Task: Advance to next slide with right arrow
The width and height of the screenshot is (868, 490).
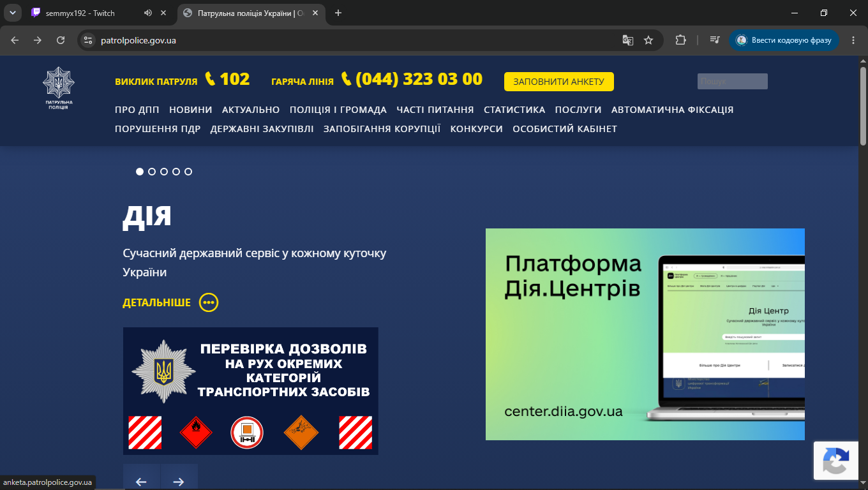Action: (x=179, y=482)
